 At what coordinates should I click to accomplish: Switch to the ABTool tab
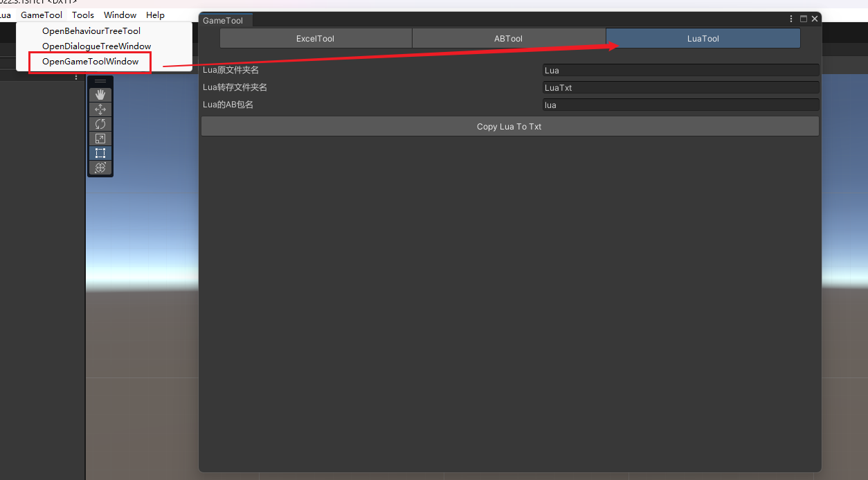509,38
